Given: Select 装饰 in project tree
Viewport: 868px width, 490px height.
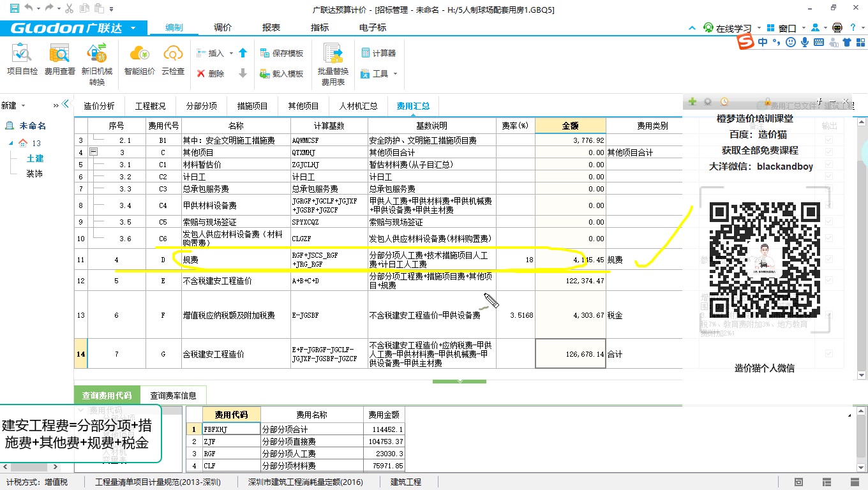Looking at the screenshot, I should tap(34, 174).
